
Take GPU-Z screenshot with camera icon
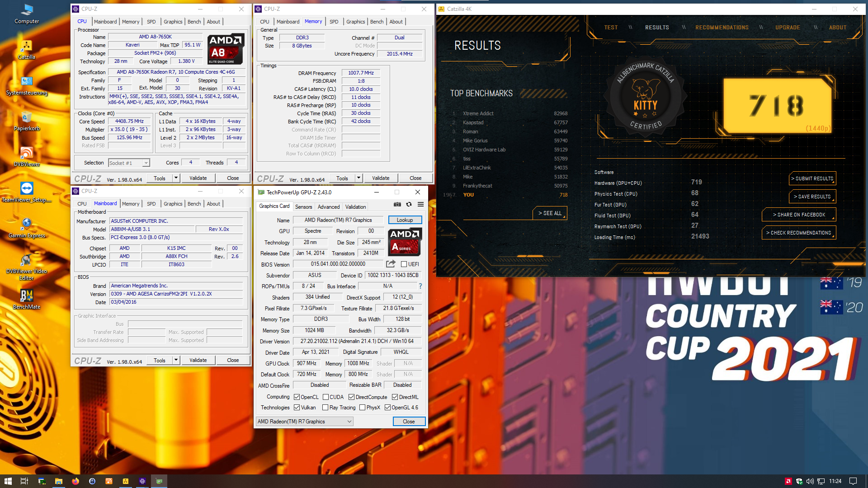(x=397, y=204)
